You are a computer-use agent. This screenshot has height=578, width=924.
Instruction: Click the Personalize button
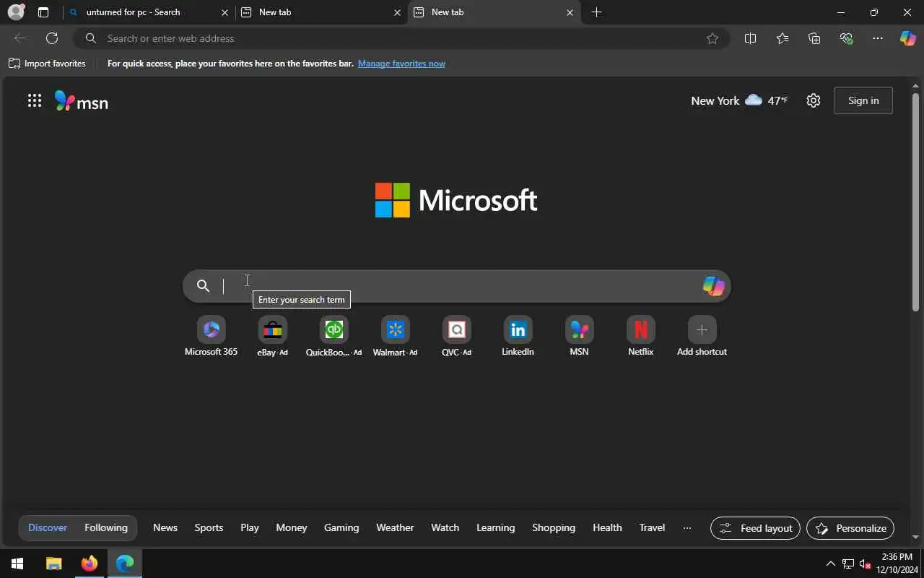[850, 528]
